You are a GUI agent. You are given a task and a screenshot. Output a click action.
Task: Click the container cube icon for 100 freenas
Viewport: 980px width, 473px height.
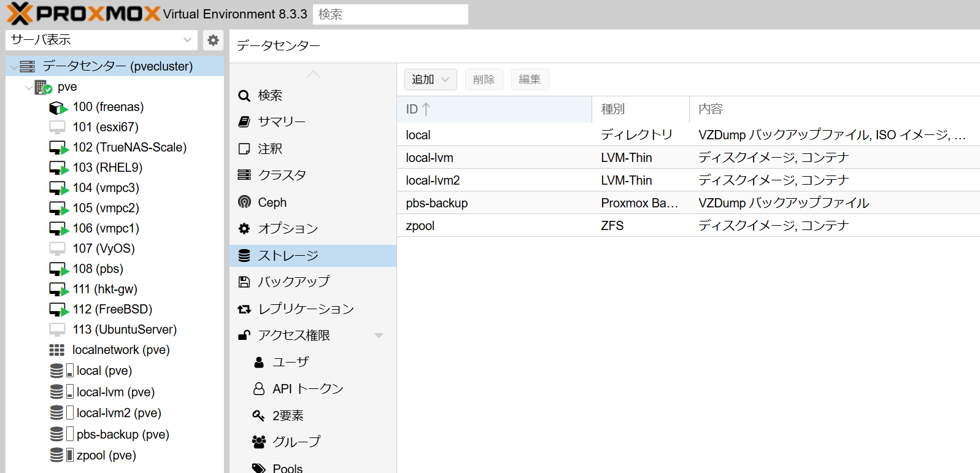[58, 108]
